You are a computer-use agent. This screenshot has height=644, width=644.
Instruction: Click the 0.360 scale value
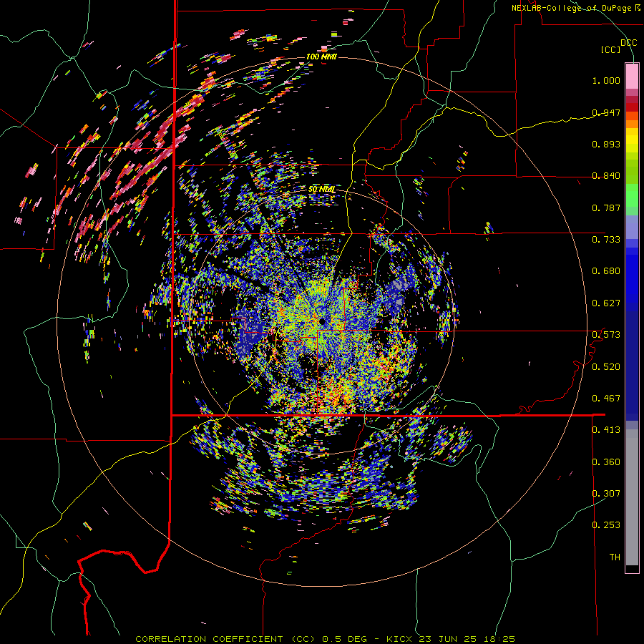(606, 462)
